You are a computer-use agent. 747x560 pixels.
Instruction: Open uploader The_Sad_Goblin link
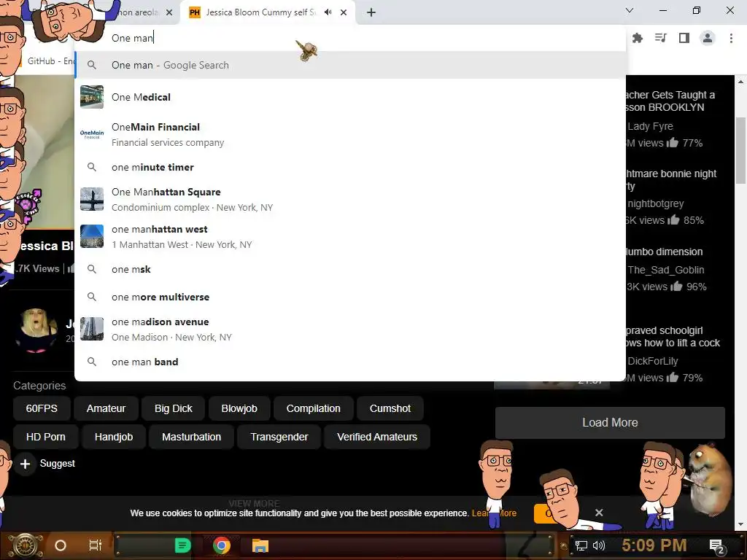[x=665, y=270]
